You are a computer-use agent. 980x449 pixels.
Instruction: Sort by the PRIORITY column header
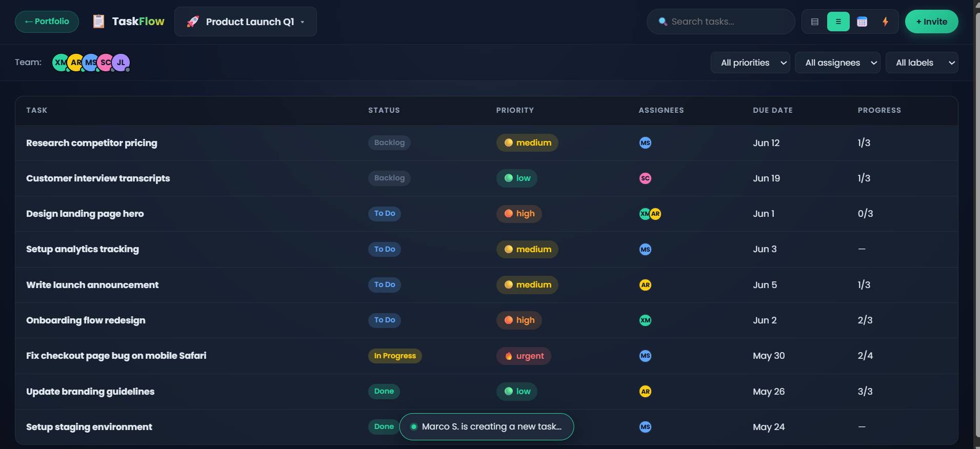pos(515,110)
